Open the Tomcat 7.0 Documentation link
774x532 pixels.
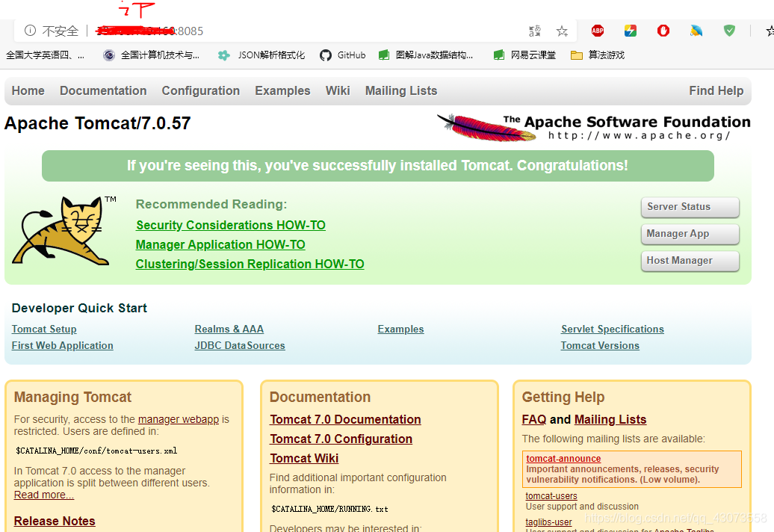tap(345, 419)
